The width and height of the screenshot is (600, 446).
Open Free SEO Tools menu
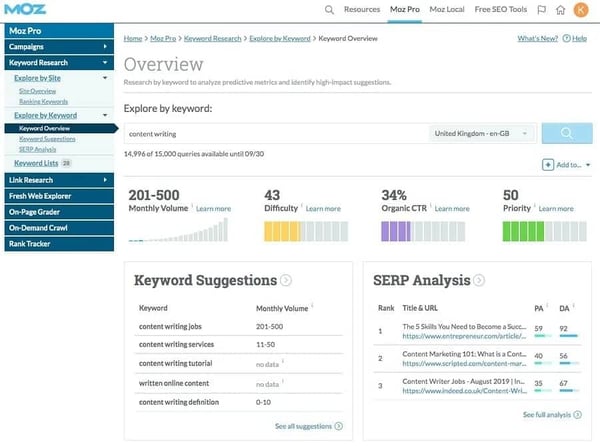click(x=501, y=10)
